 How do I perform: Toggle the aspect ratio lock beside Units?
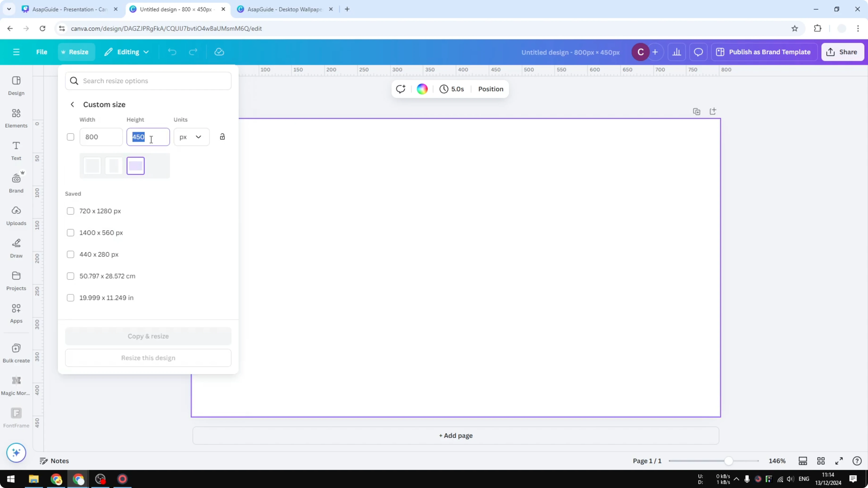point(222,137)
